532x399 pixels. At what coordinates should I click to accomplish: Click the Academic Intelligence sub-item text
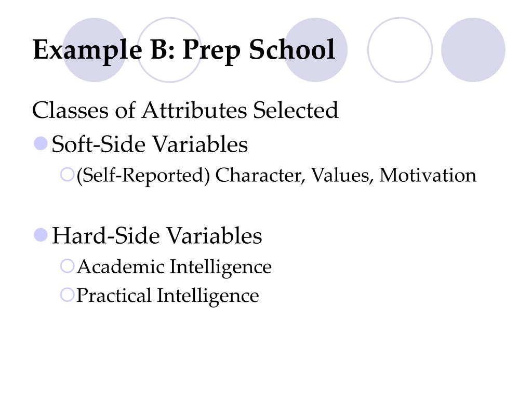coord(175,268)
